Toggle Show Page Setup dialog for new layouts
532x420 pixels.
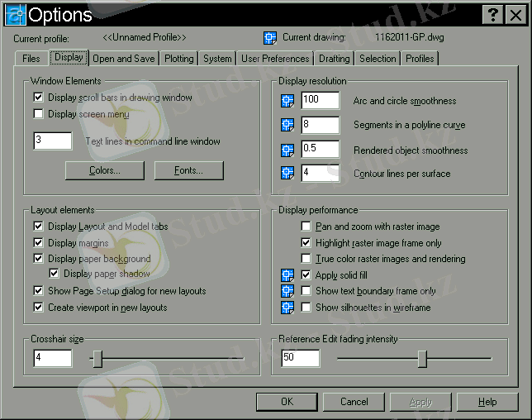[x=38, y=291]
